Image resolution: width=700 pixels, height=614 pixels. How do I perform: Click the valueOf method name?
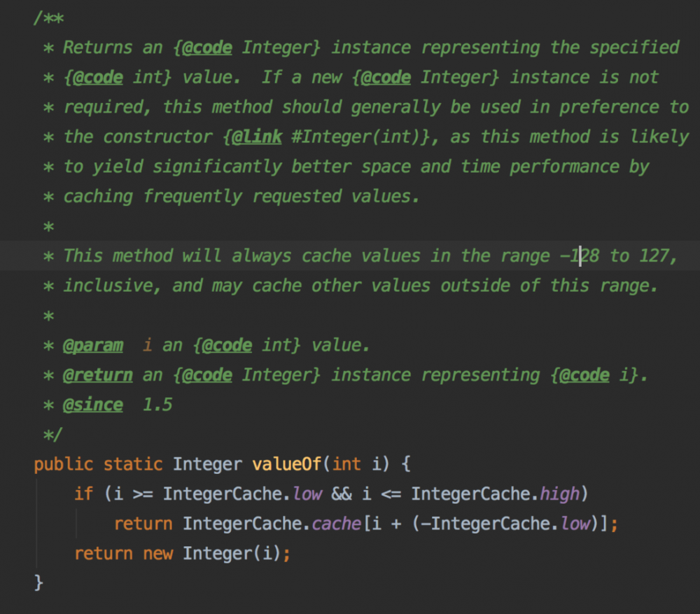(288, 463)
